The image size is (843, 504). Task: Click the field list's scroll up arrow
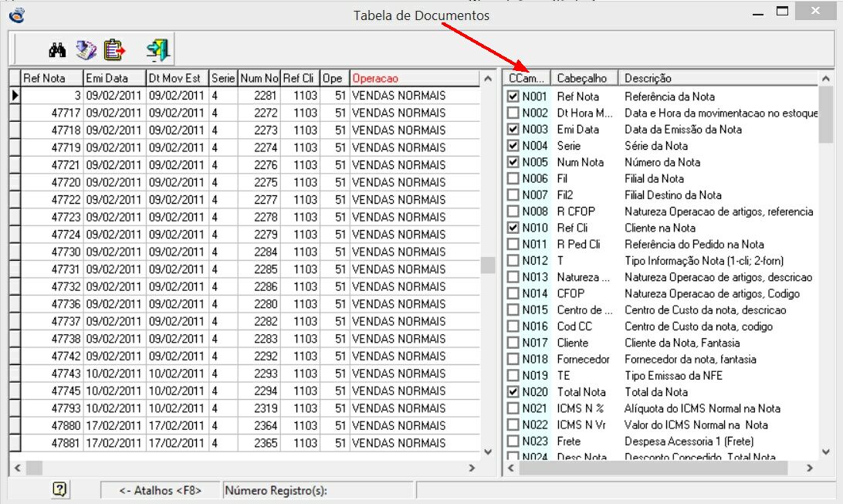click(x=826, y=79)
